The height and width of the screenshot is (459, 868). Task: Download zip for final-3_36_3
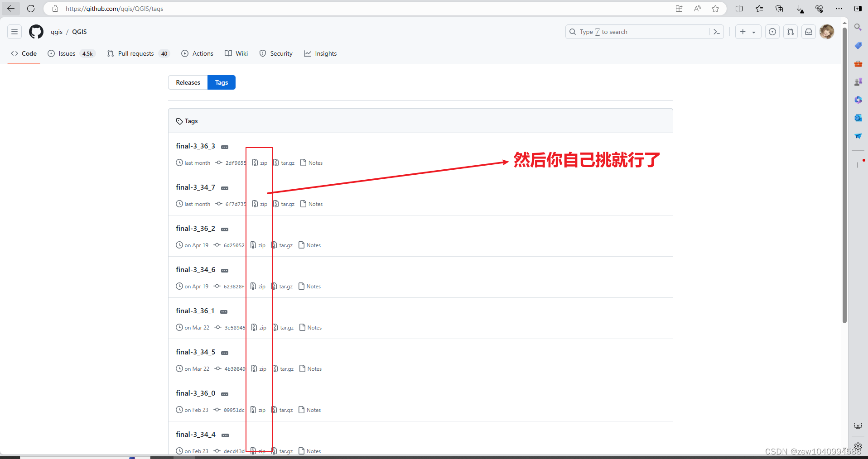pos(260,163)
